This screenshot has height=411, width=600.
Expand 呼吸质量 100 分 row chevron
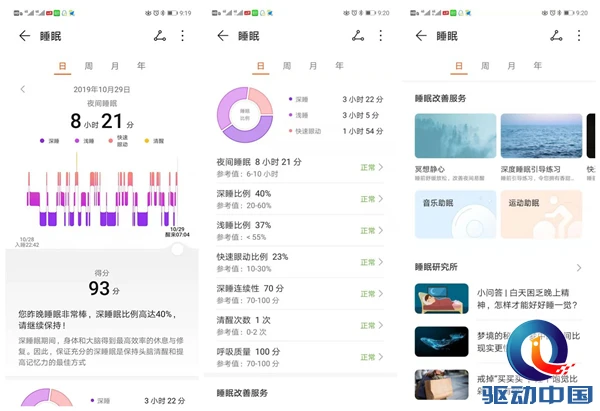[x=381, y=357]
